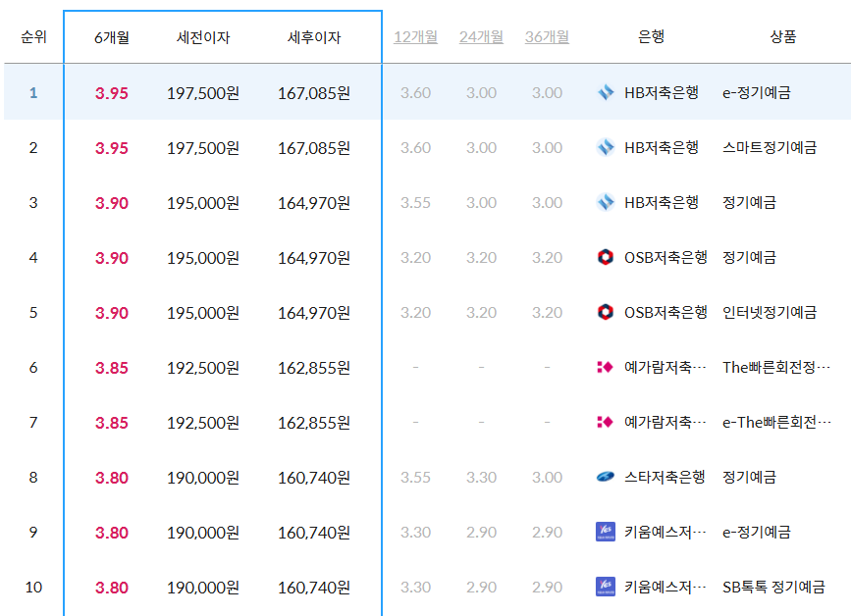This screenshot has width=851, height=616.
Task: Click OSB저축은행 name in rank 5 row
Action: click(x=665, y=312)
